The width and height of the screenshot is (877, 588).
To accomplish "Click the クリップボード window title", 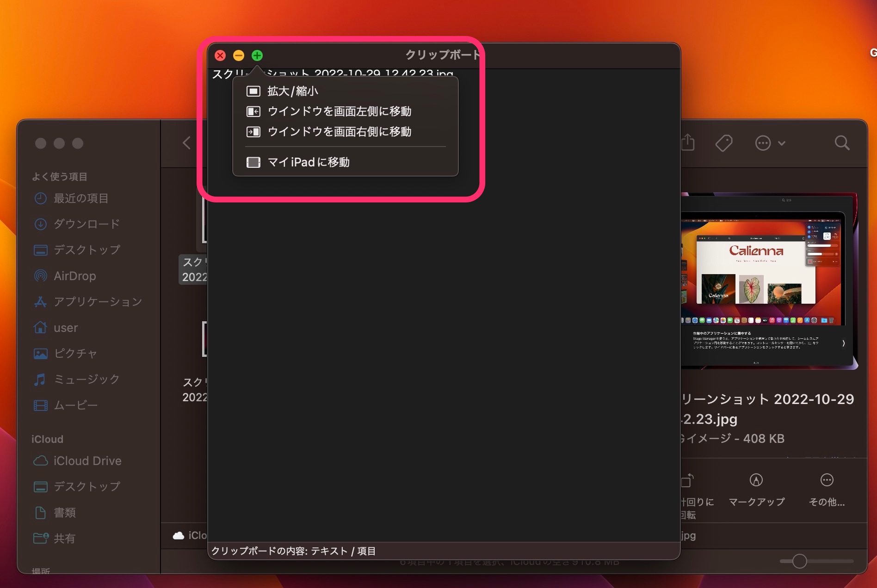I will (x=443, y=55).
